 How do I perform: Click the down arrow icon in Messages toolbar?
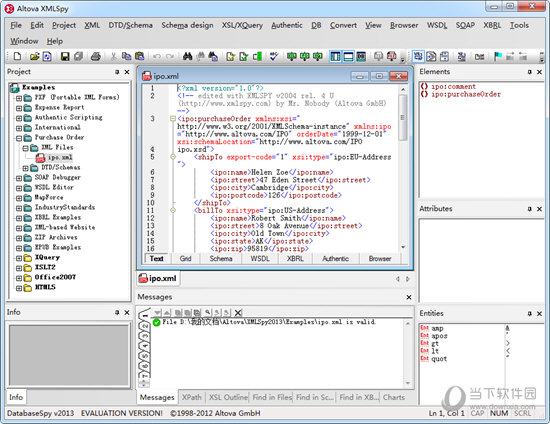coord(157,312)
